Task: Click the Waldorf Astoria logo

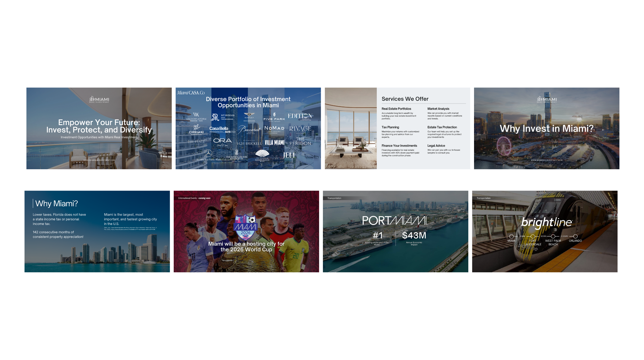Action: point(196,117)
